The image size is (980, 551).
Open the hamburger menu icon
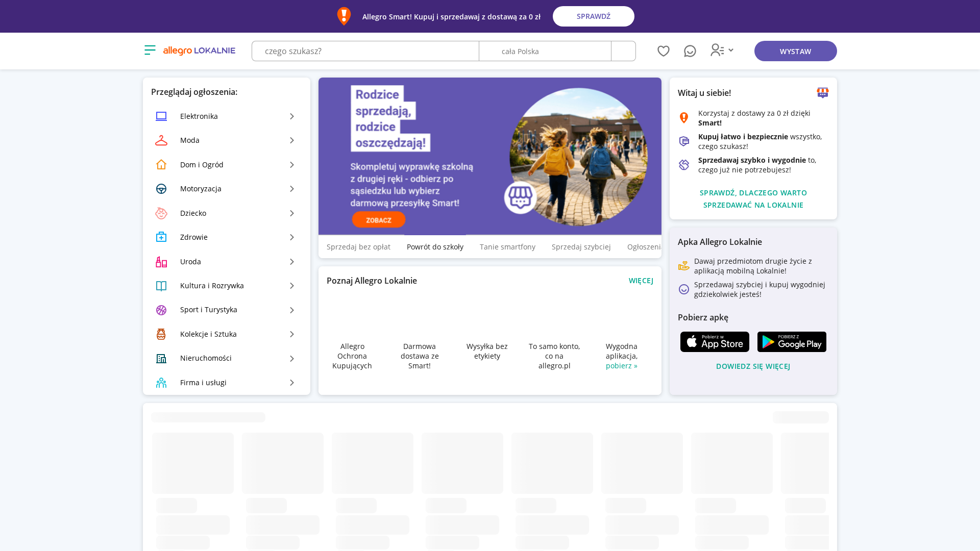150,50
